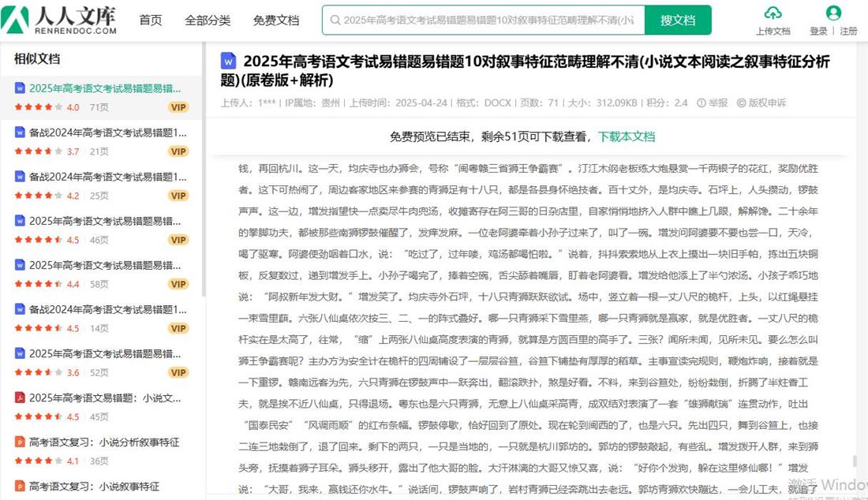Click Word icon of the 46页 document
The image size is (868, 500).
tap(20, 221)
